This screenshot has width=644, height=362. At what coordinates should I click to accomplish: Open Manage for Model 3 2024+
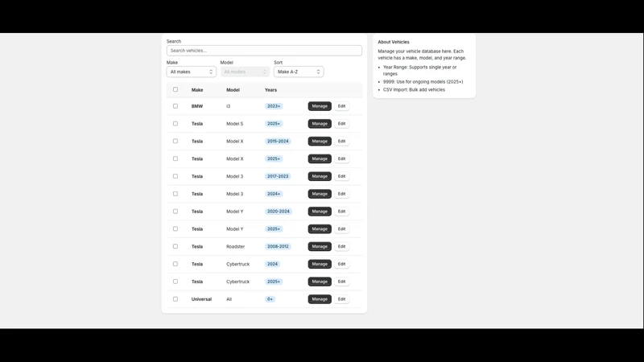[x=320, y=194]
